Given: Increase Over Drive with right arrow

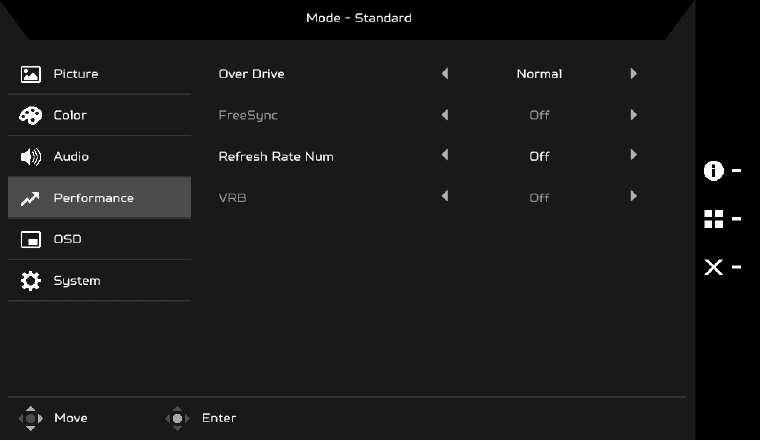Looking at the screenshot, I should 633,74.
